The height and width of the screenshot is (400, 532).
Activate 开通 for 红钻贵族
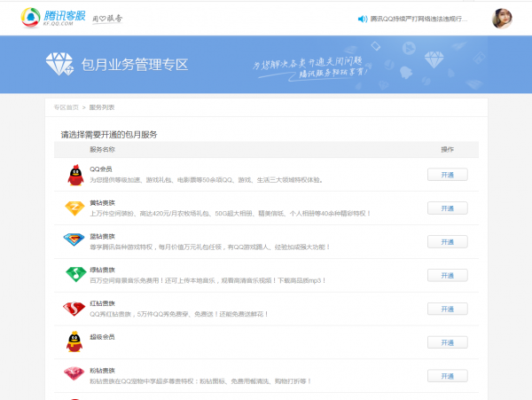pos(447,309)
